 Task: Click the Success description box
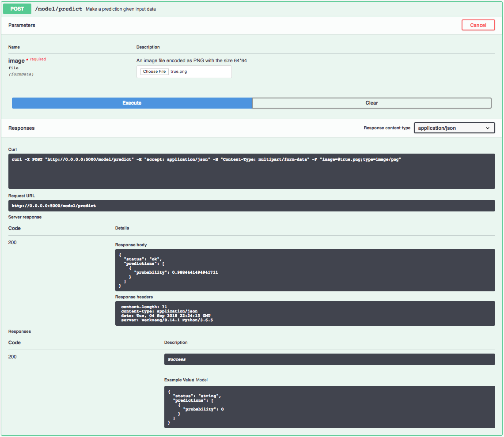330,359
